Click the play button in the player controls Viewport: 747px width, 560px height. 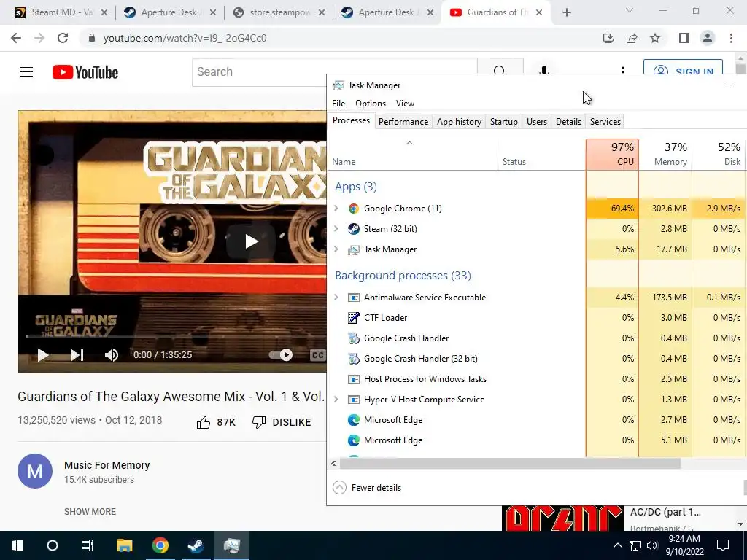click(43, 355)
